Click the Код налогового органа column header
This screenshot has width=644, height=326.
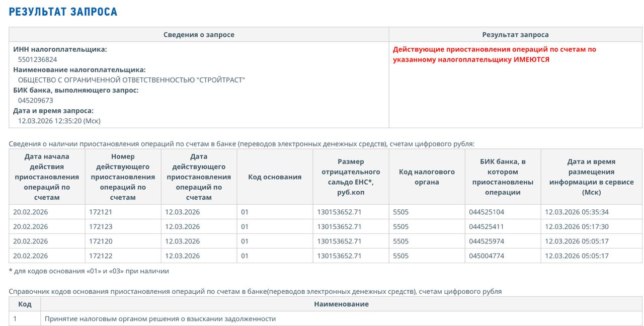(x=427, y=177)
